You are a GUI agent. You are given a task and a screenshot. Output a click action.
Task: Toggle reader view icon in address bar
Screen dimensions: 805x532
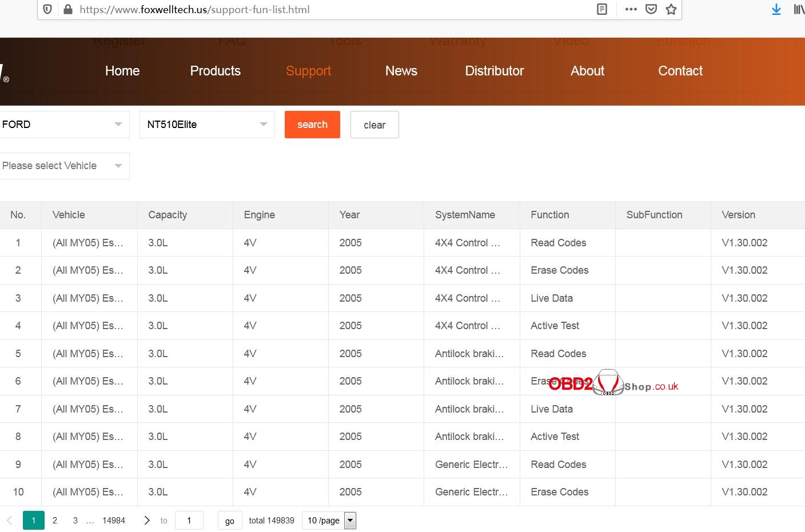(x=602, y=9)
